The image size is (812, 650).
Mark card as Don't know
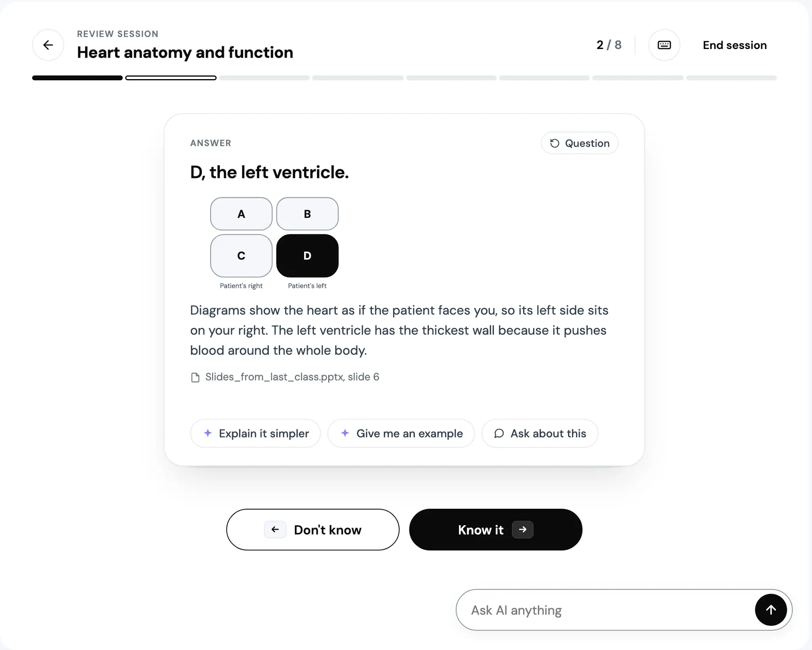click(313, 529)
